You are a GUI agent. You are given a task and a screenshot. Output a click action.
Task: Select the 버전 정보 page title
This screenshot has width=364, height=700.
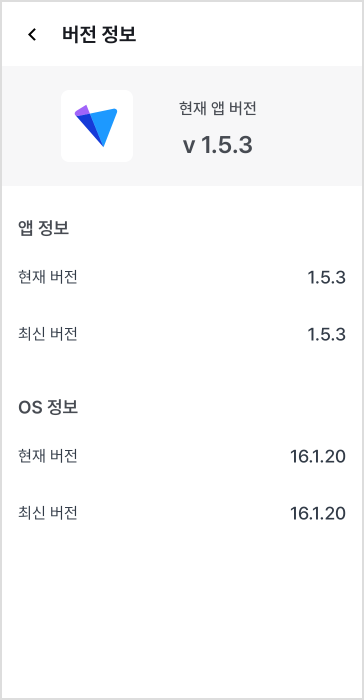(x=99, y=34)
